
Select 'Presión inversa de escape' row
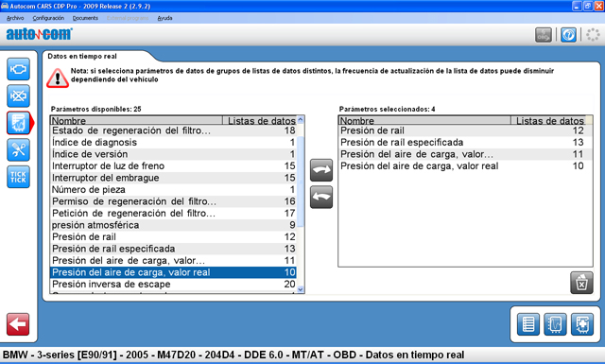tap(173, 284)
